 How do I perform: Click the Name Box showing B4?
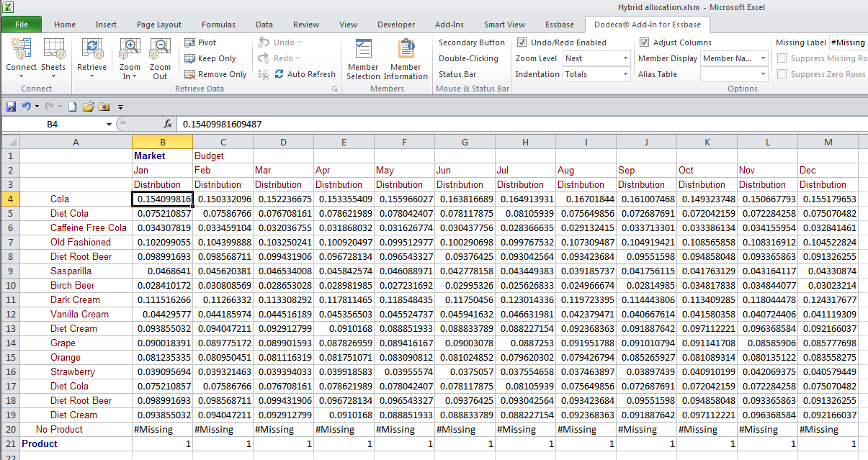(53, 125)
